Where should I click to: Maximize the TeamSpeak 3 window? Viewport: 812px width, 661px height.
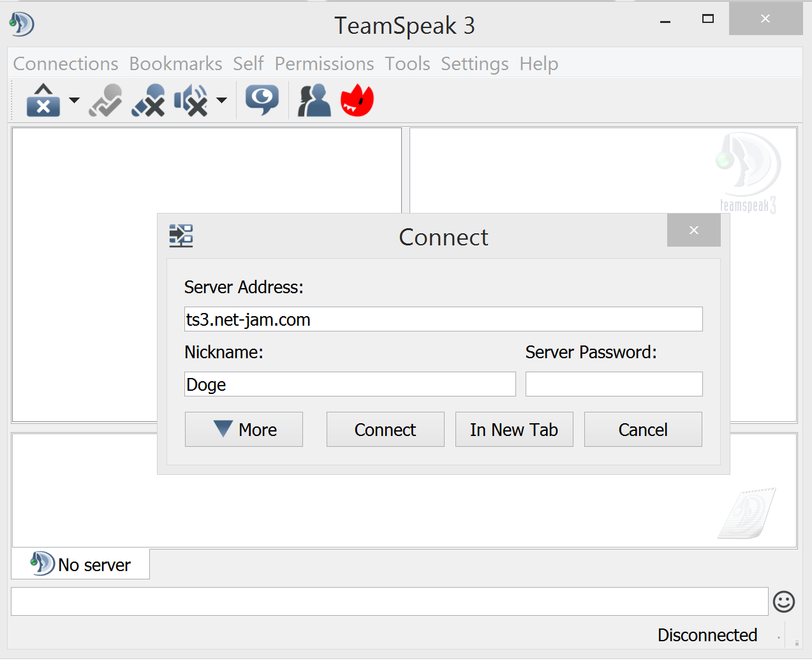(708, 19)
